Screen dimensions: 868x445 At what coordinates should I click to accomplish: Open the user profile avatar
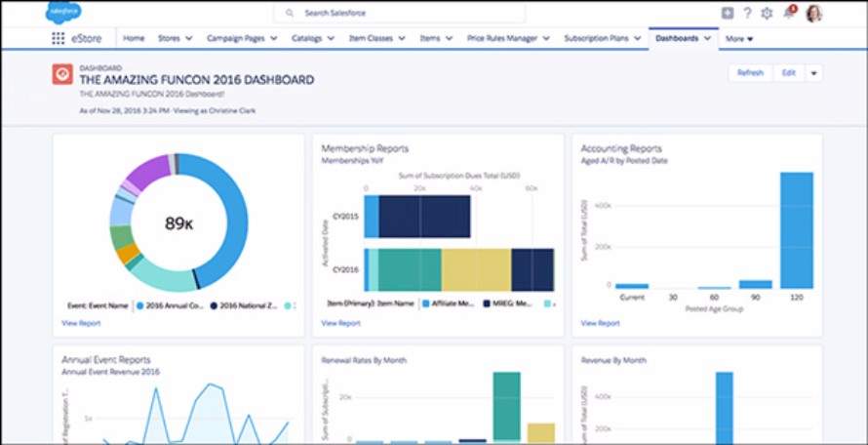tap(813, 14)
